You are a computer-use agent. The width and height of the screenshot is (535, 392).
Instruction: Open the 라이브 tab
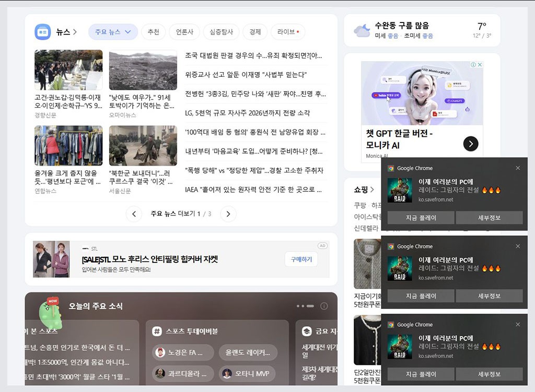287,32
